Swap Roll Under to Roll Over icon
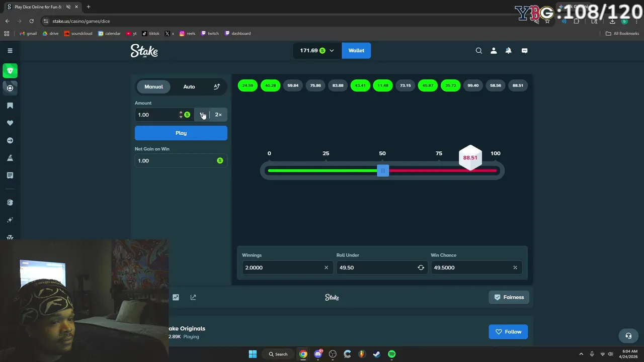Image resolution: width=644 pixels, height=362 pixels. pos(421,267)
